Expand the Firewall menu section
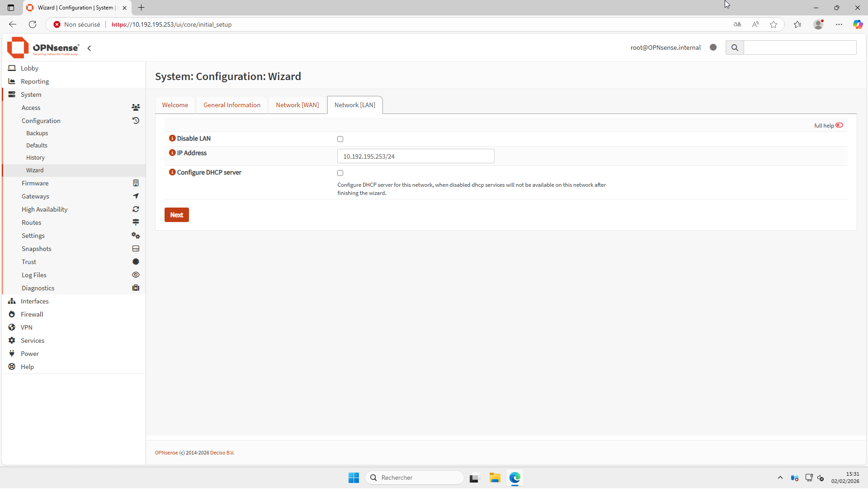Image resolution: width=868 pixels, height=492 pixels. [32, 314]
